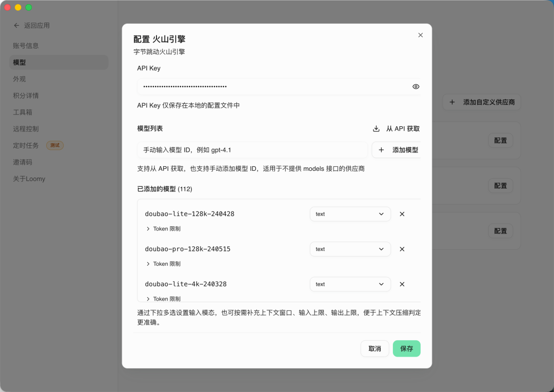The image size is (554, 392).
Task: Expand Token 限制 under doubao-lite-4k-240328
Action: click(x=163, y=299)
